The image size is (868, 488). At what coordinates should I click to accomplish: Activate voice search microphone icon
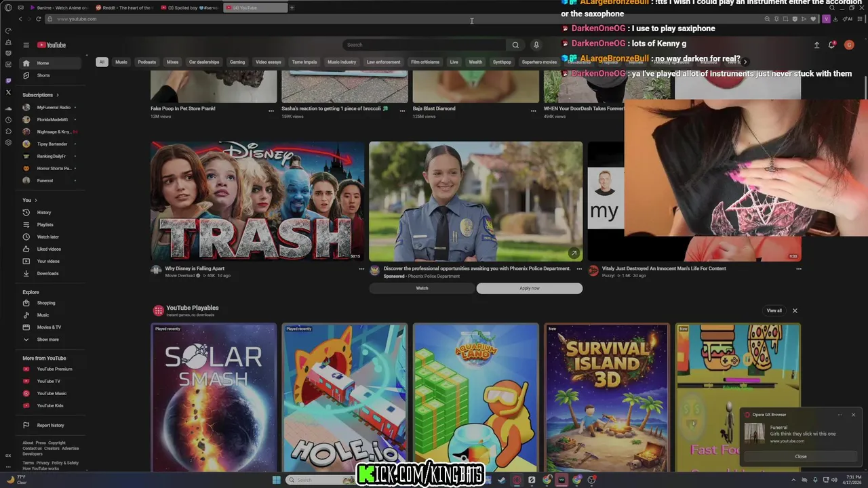click(x=536, y=45)
